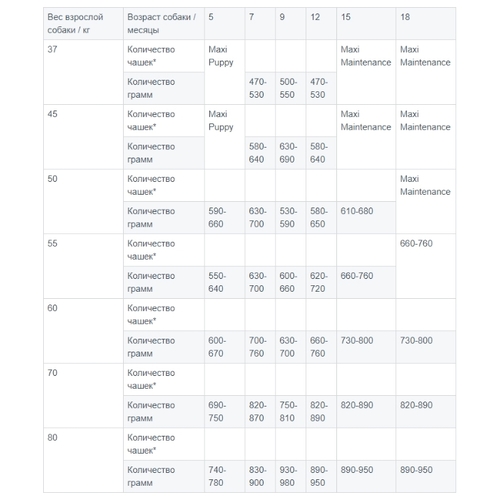The height and width of the screenshot is (500, 500).
Task: Click the 37 kg weight row cell
Action: (x=83, y=72)
